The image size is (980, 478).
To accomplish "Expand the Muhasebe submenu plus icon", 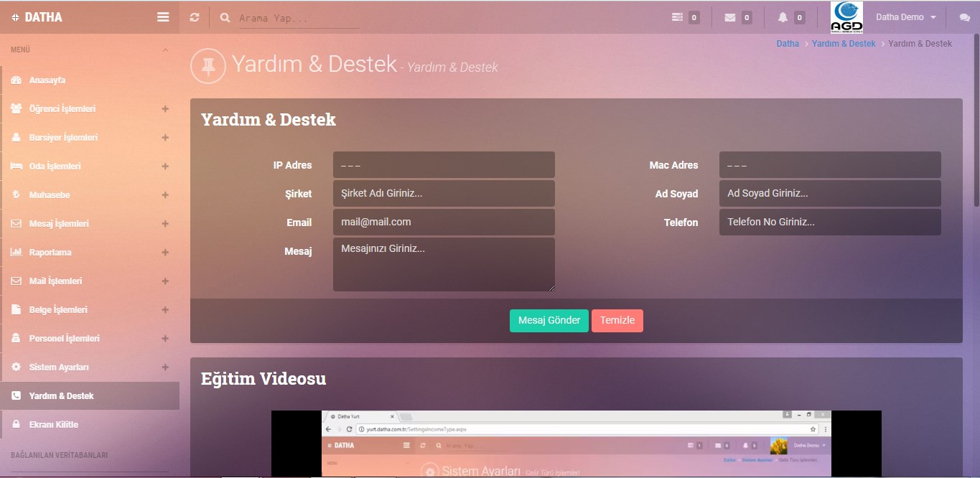I will [x=165, y=195].
